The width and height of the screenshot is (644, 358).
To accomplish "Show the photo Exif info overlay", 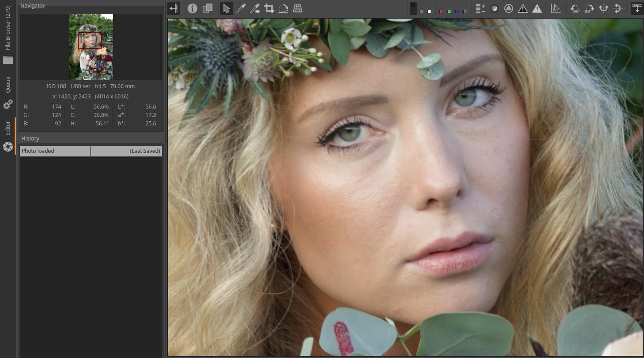I will click(x=192, y=8).
